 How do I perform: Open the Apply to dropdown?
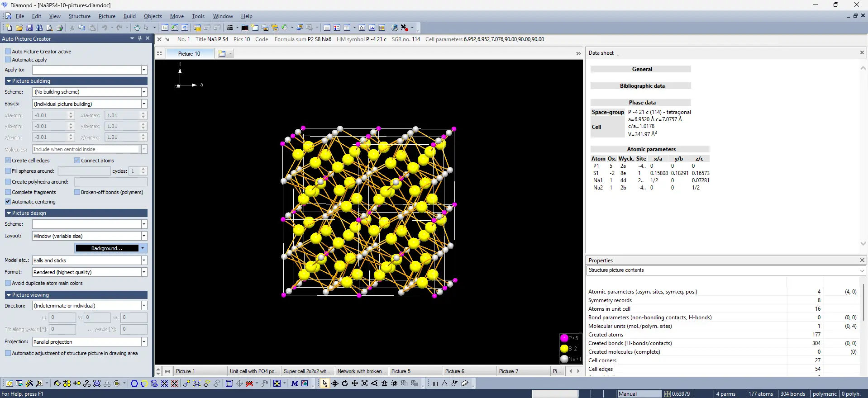[x=144, y=70]
